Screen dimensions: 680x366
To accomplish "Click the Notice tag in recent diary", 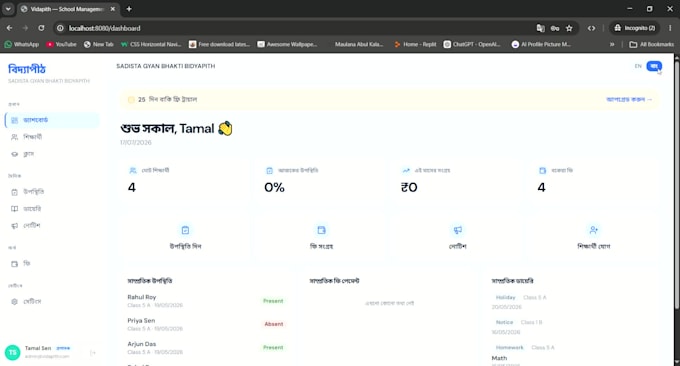I will tap(504, 322).
